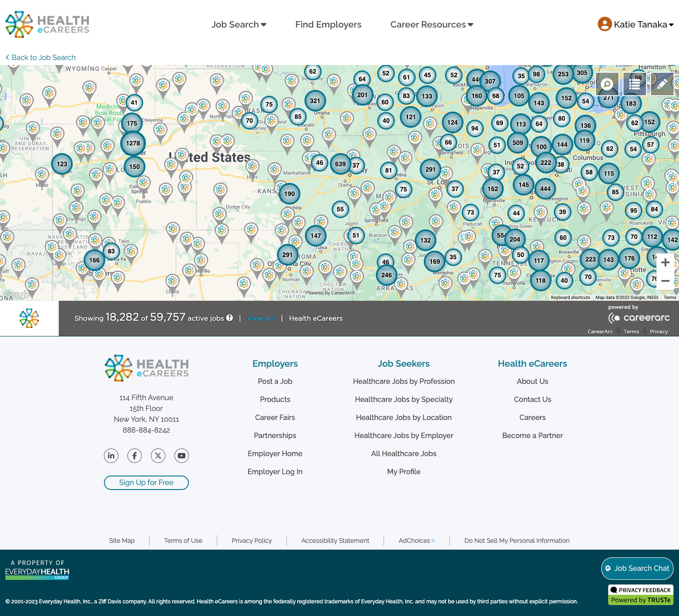Click the 291 cluster near St. Louis
This screenshot has width=679, height=616.
[x=431, y=169]
